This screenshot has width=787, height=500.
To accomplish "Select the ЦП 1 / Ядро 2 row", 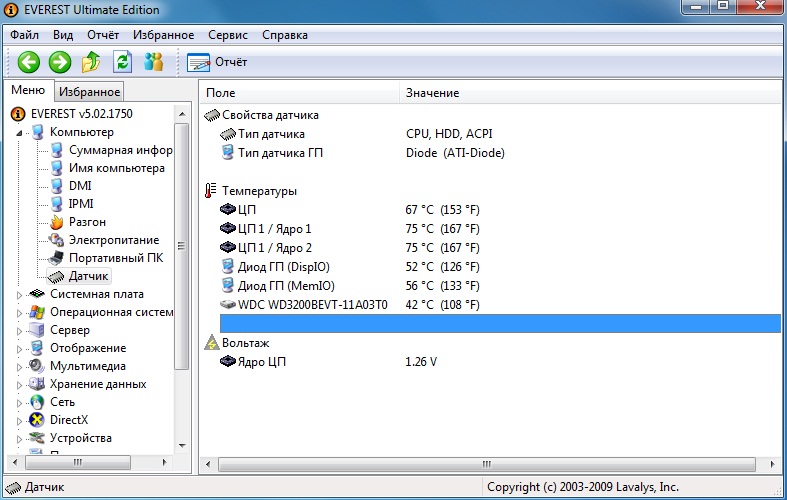I will pos(492,248).
